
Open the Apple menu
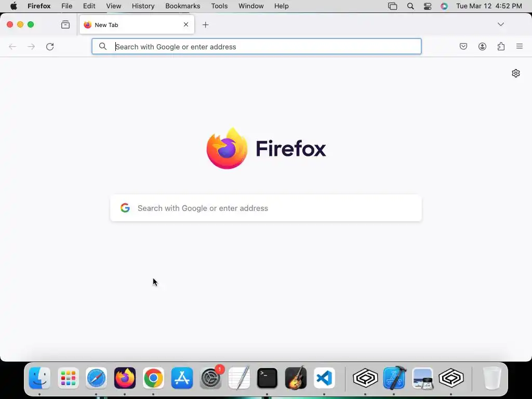(x=14, y=6)
